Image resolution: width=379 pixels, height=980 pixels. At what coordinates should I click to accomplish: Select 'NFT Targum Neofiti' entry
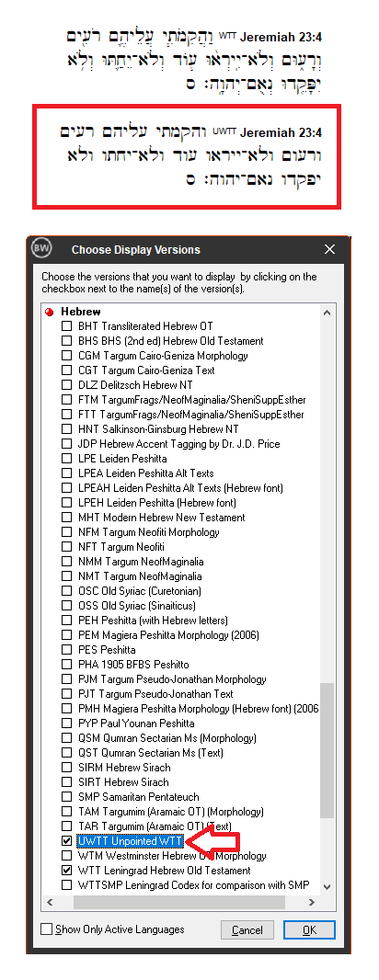tap(121, 547)
